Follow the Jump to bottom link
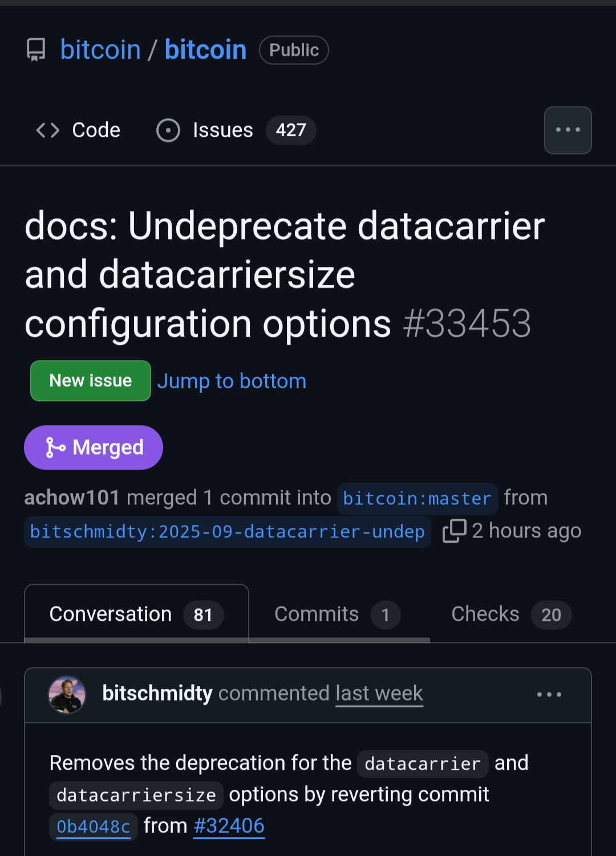Viewport: 616px width, 856px height. tap(232, 381)
